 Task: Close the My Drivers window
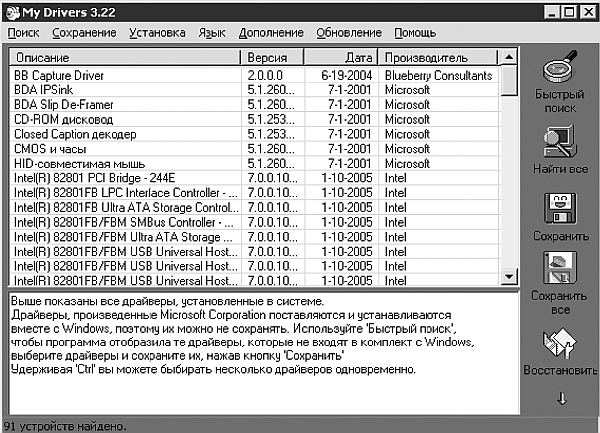point(588,12)
